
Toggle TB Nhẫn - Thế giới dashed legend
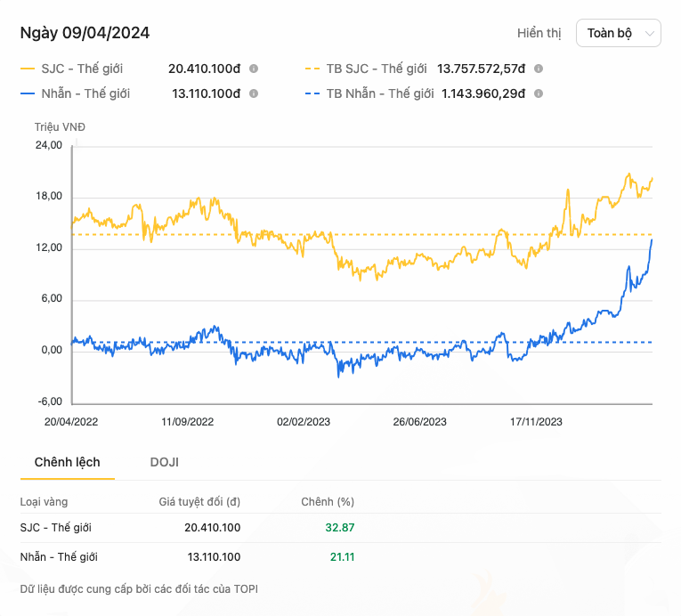(x=369, y=93)
